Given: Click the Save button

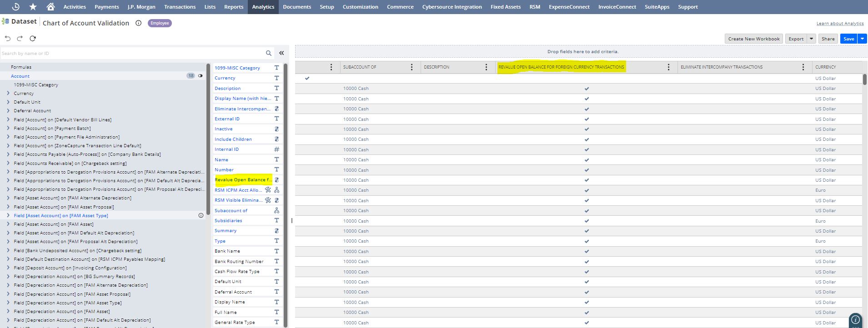Looking at the screenshot, I should coord(849,39).
